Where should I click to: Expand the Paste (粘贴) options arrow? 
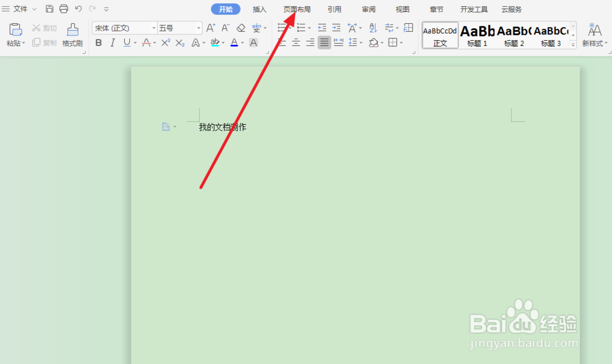[23, 43]
